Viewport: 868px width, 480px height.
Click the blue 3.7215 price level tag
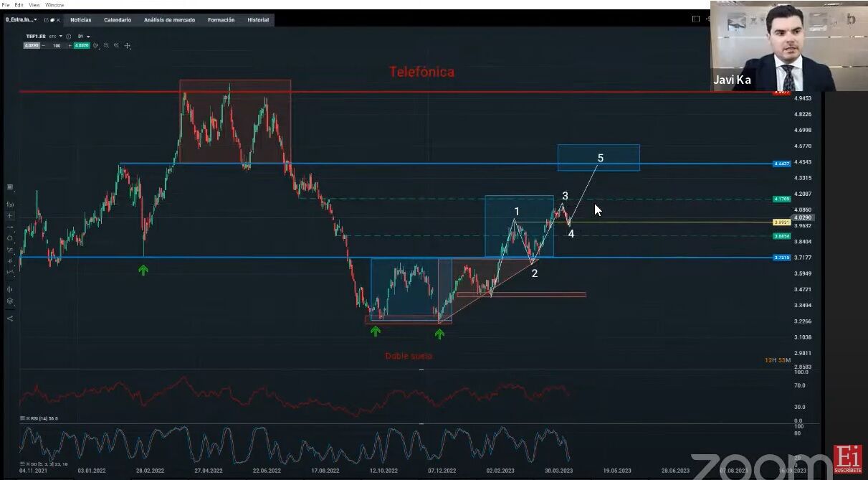coord(781,257)
